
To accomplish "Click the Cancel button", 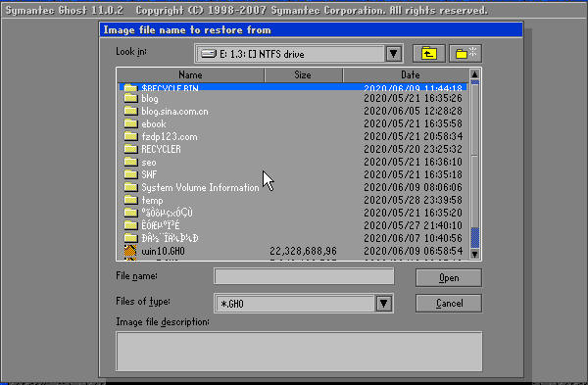I will click(x=449, y=303).
